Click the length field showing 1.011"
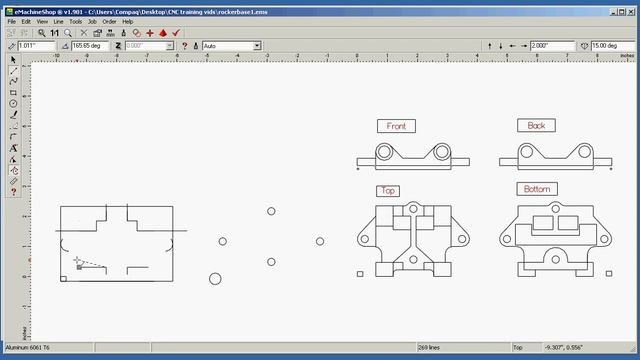Image resolution: width=640 pixels, height=360 pixels. 36,46
